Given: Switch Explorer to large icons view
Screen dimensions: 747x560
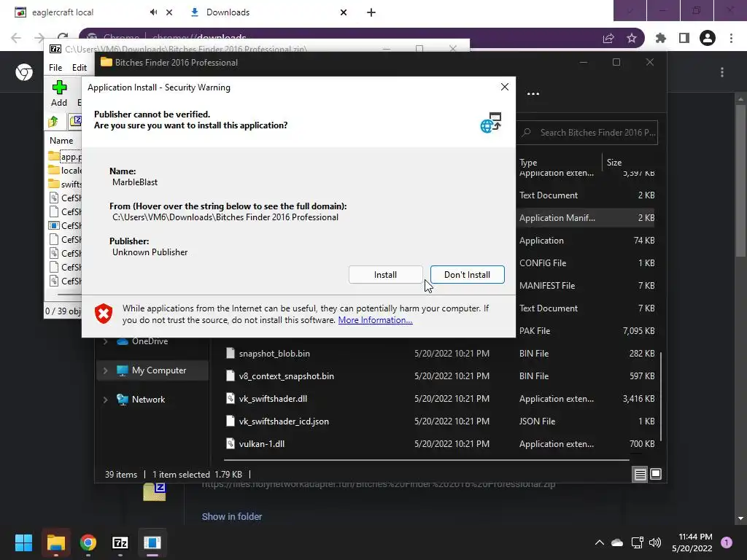Looking at the screenshot, I should (656, 474).
